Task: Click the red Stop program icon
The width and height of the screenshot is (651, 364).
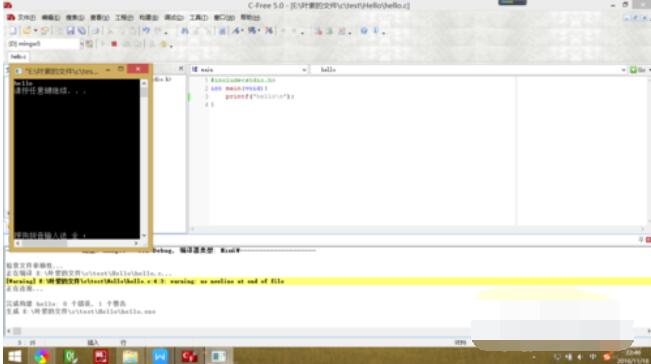Action: pos(114,44)
